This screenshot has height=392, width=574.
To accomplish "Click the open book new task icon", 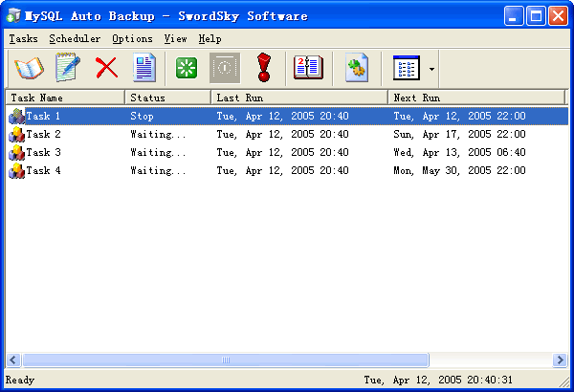I will (29, 68).
